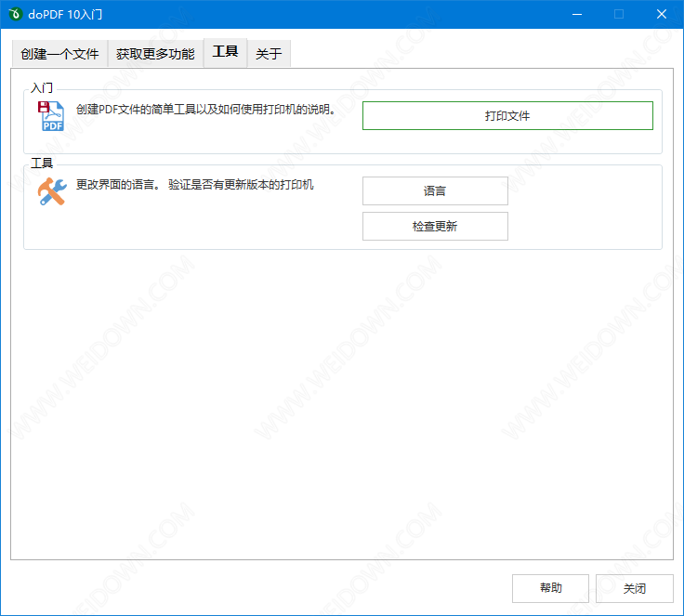Switch to the 创建一个文件 tab
684x616 pixels.
[x=59, y=54]
